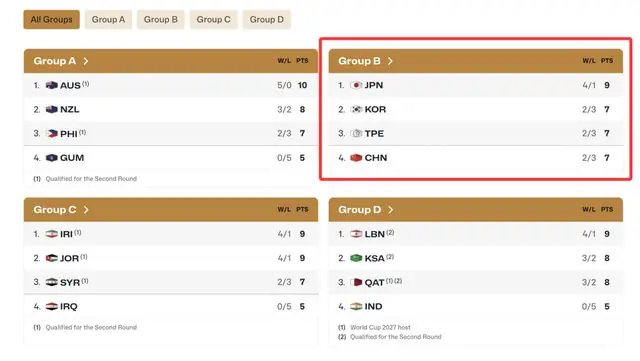The height and width of the screenshot is (361, 640).
Task: Click the India flag icon beside IND
Action: point(356,306)
